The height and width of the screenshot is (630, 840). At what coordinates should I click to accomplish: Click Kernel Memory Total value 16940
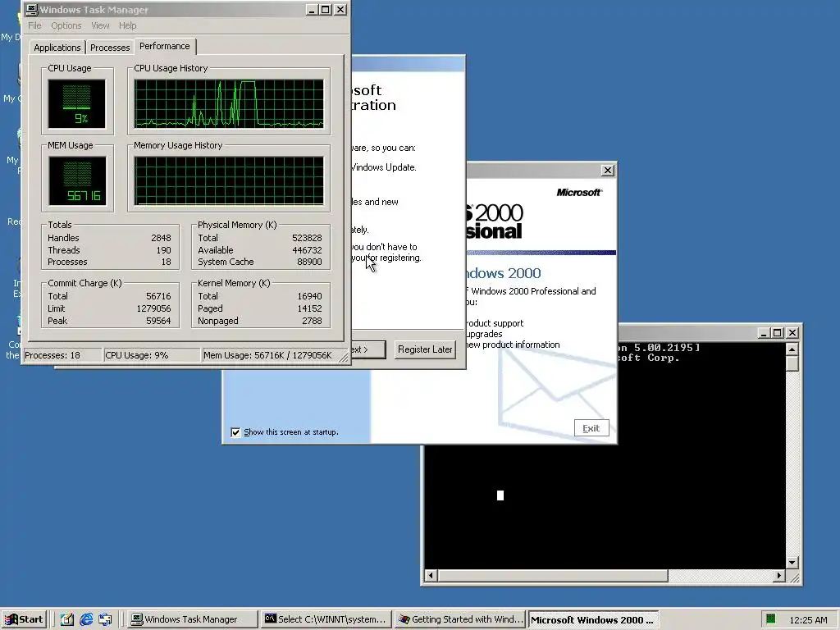pyautogui.click(x=309, y=296)
